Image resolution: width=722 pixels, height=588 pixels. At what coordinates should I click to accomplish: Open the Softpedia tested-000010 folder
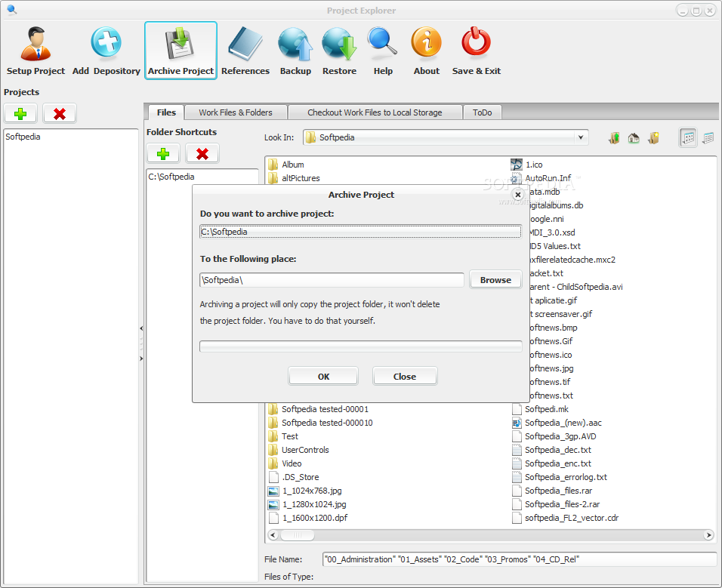pos(320,423)
